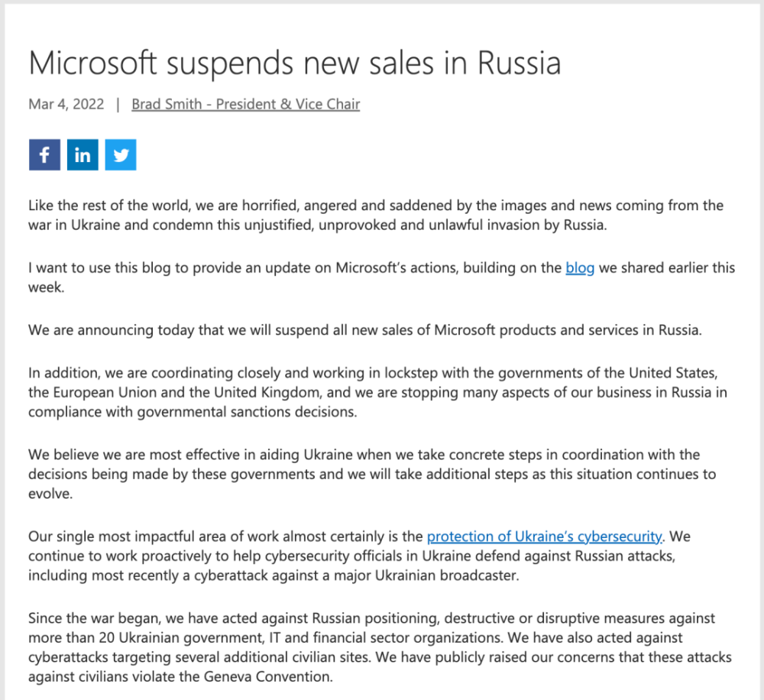Share the article on Facebook
Screen dimensions: 764x700
click(x=44, y=155)
